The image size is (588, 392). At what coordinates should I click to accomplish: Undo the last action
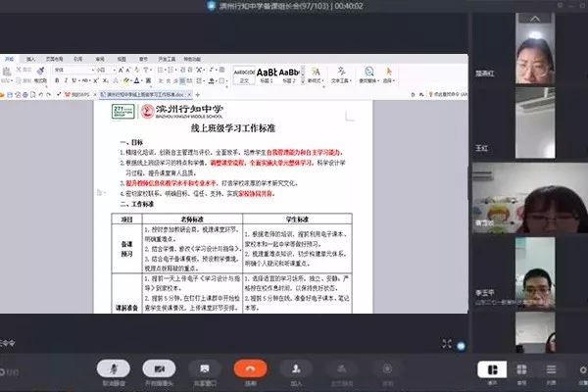(40, 95)
